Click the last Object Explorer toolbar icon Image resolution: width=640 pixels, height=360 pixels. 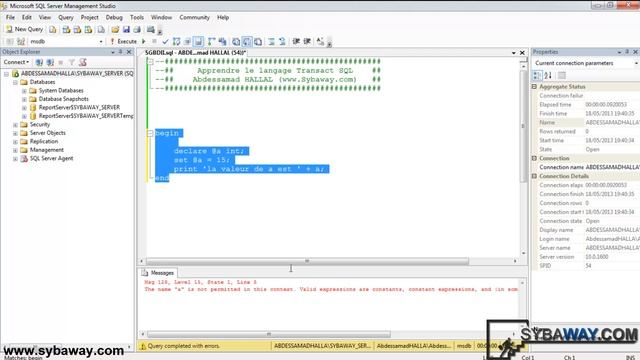click(83, 62)
